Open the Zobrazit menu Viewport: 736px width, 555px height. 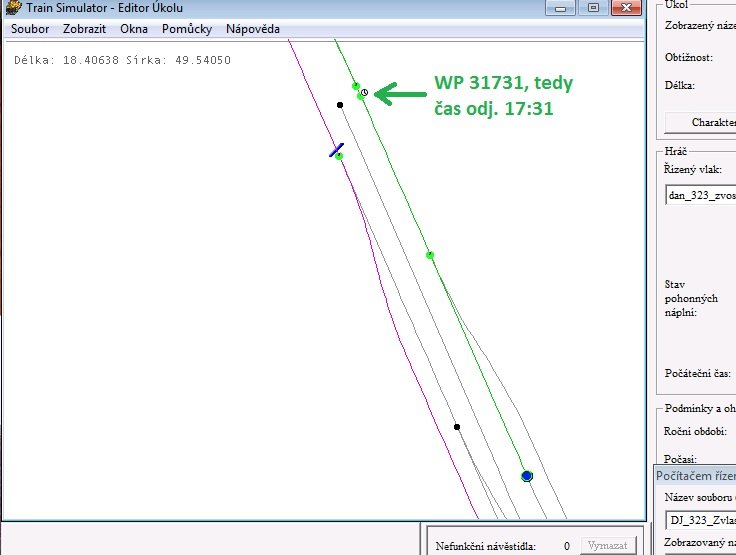[x=84, y=29]
